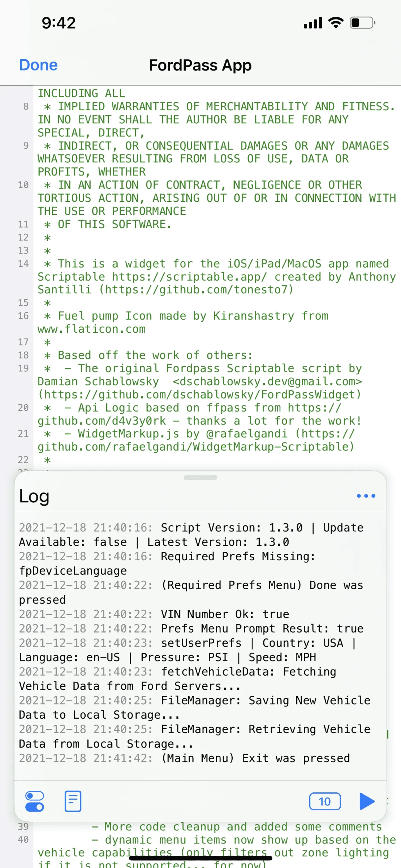Tap line number 20 in gutter

click(x=23, y=408)
